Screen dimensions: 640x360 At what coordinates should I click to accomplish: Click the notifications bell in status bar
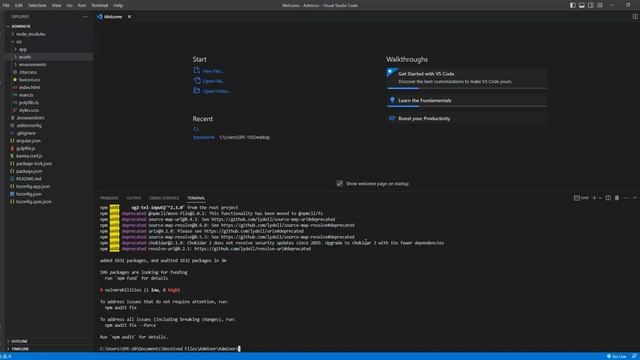[x=634, y=356]
